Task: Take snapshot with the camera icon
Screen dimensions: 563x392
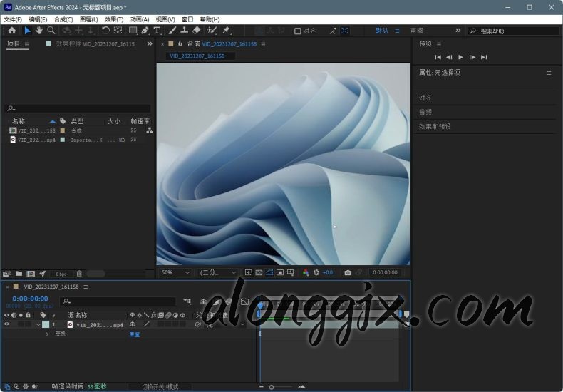Action: (348, 272)
